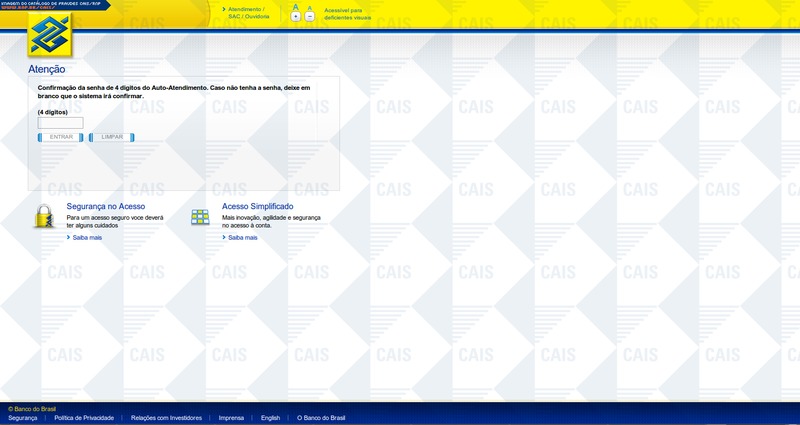Screen dimensions: 800x425
Task: Increase font size with plus button
Action: [295, 17]
